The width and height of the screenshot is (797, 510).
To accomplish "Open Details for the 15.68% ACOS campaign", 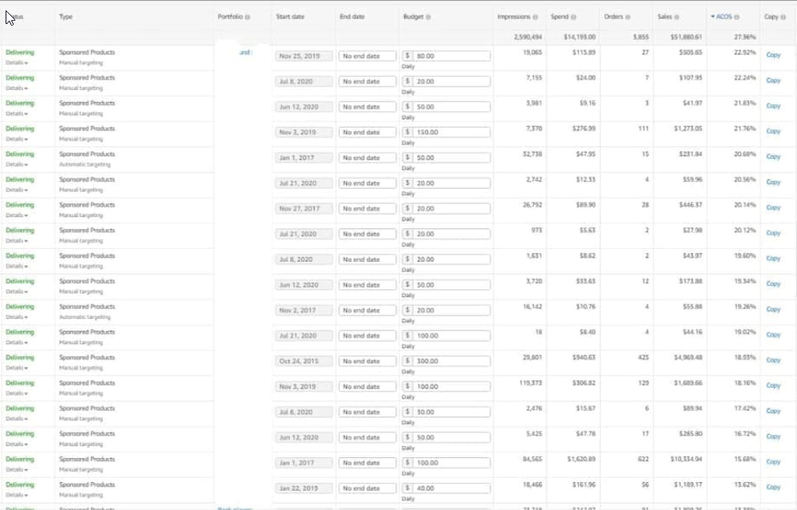I will pos(17,470).
